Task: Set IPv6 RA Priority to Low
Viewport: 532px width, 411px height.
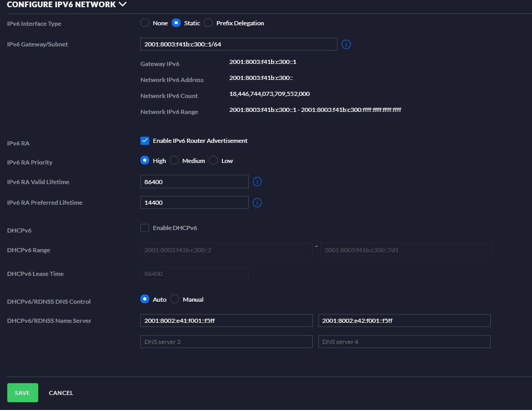Action: pyautogui.click(x=214, y=161)
